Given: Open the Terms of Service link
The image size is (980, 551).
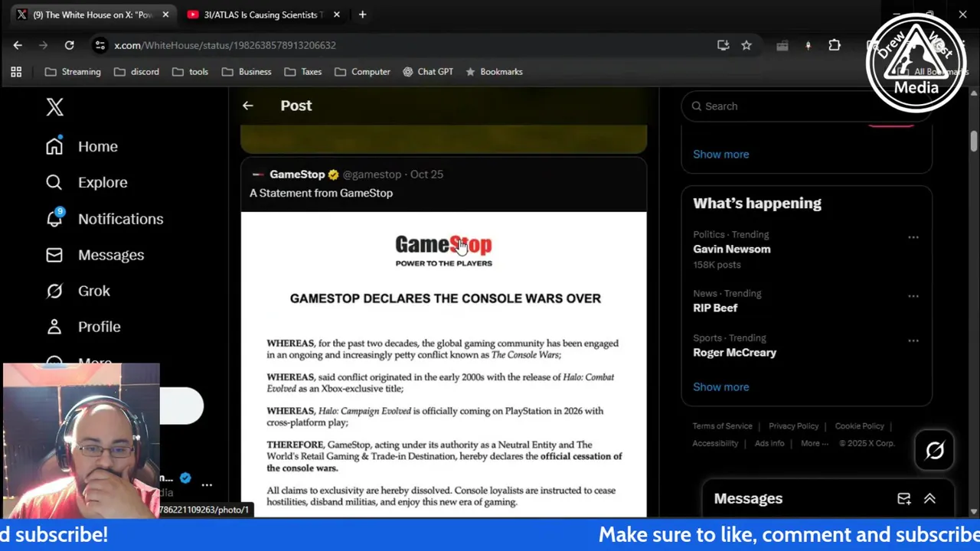Looking at the screenshot, I should pyautogui.click(x=722, y=426).
